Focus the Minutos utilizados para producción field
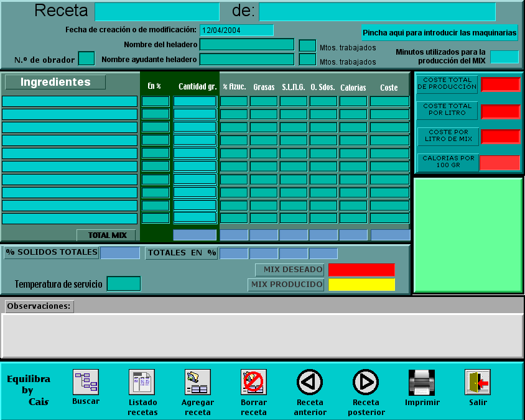This screenshot has height=420, width=525. coord(504,57)
